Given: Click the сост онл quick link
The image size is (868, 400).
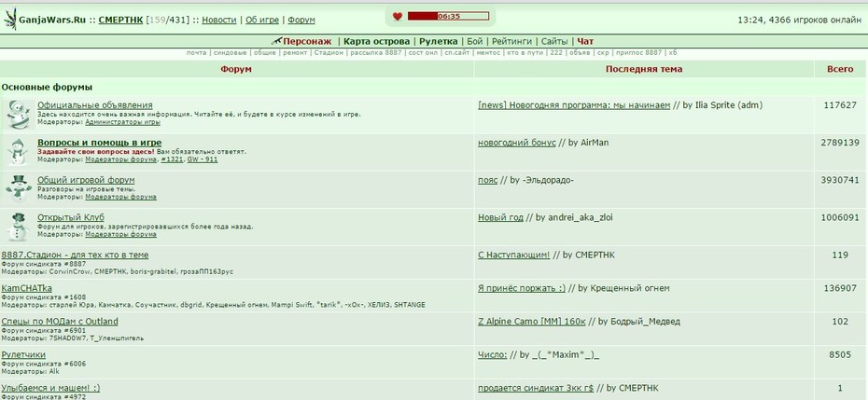Looking at the screenshot, I should [x=423, y=52].
